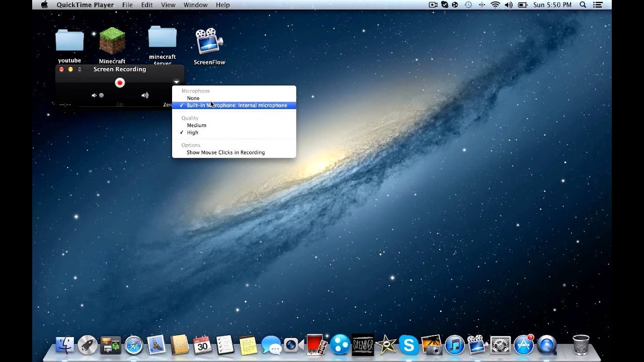644x362 pixels.
Task: Select the minecraft server folder on desktop
Action: pyautogui.click(x=163, y=45)
